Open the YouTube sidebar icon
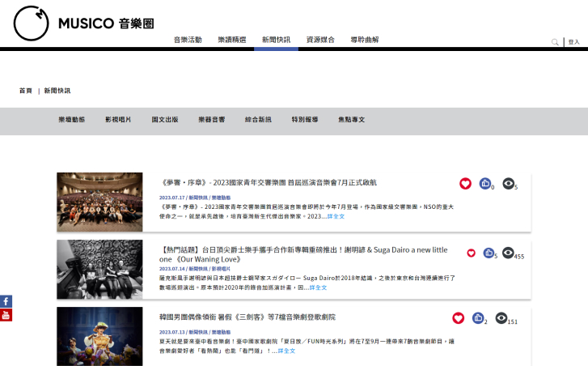This screenshot has height=366, width=588. coord(6,315)
